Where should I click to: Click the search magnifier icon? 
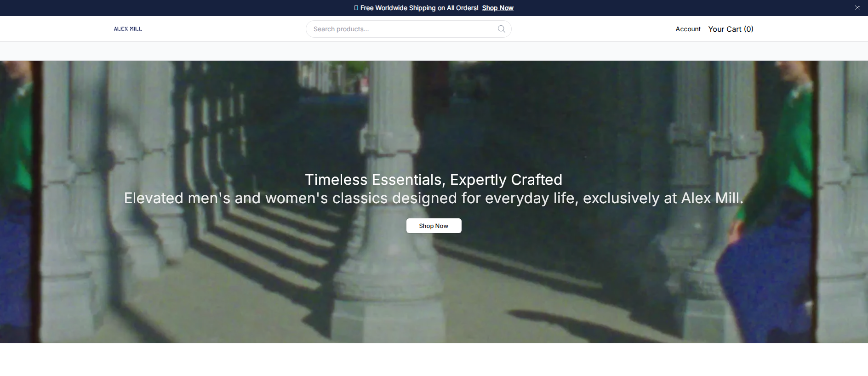click(501, 29)
